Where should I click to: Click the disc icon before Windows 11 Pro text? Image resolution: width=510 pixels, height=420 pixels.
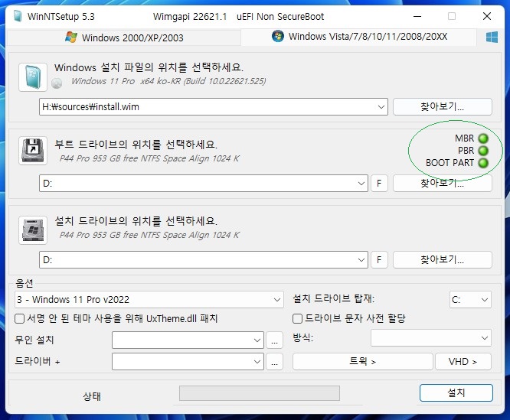pyautogui.click(x=57, y=83)
